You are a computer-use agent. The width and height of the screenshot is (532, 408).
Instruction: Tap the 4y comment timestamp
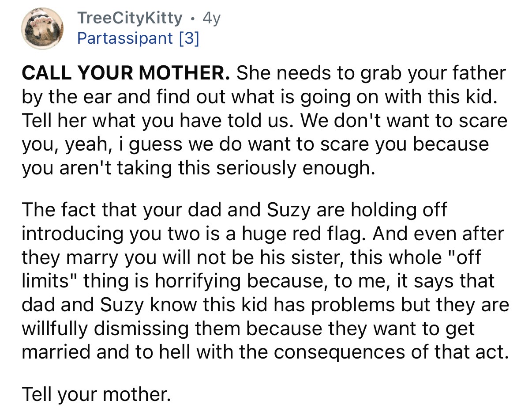[211, 18]
